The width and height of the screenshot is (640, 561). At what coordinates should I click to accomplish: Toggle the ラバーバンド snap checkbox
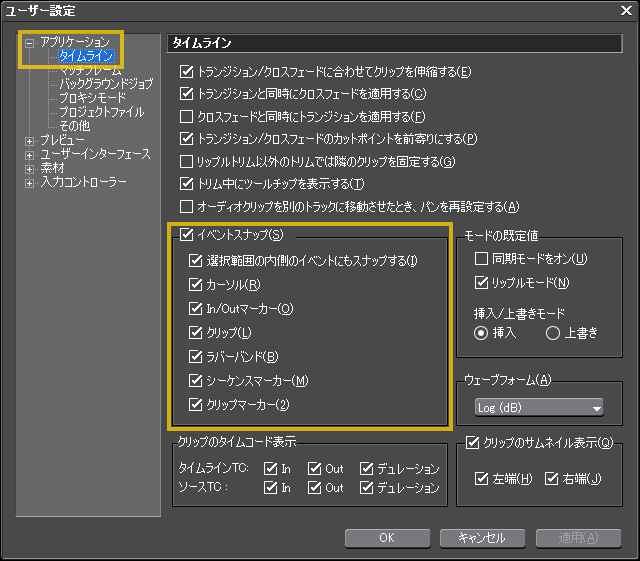tap(196, 357)
